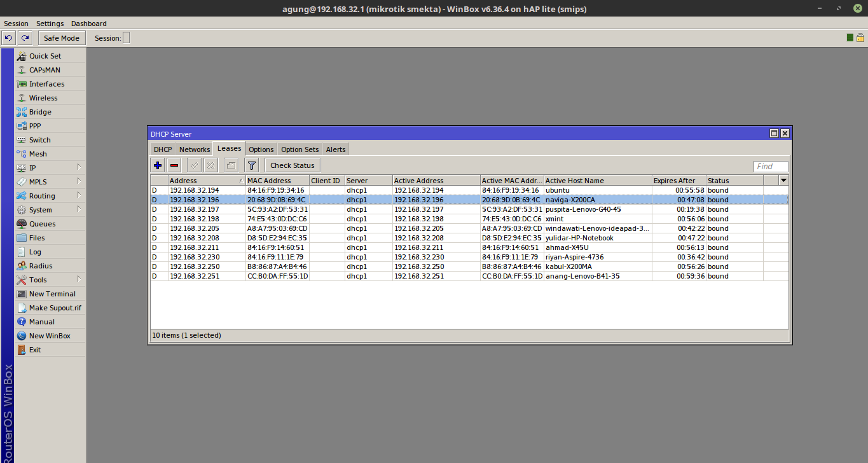Select lease row puspita-Lenovo-G40-45

[469, 209]
